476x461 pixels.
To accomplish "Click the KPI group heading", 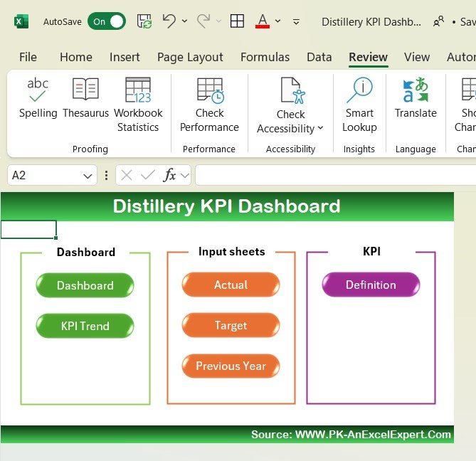I will (x=371, y=251).
